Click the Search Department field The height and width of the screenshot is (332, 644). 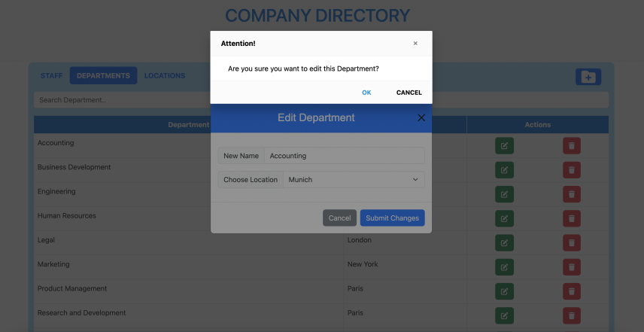point(120,100)
